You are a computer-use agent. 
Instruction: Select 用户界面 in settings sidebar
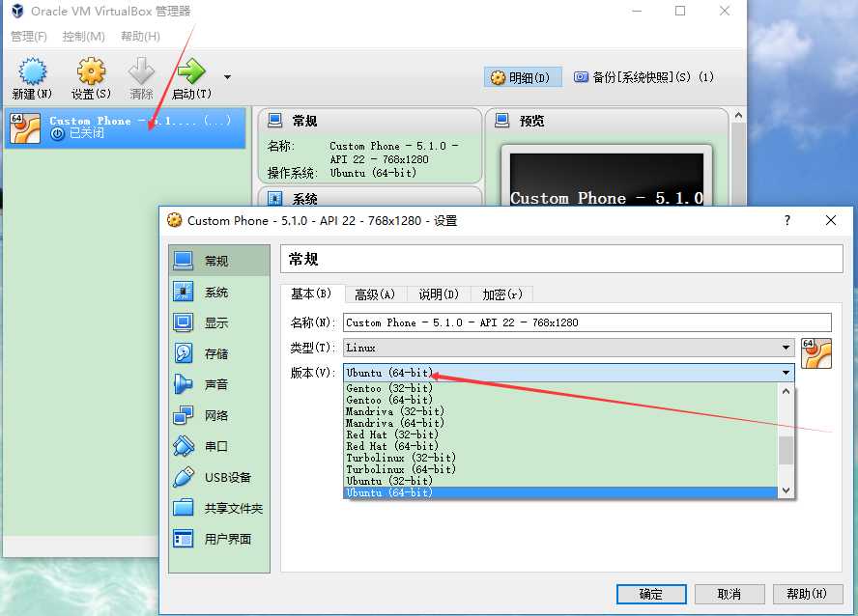point(219,539)
